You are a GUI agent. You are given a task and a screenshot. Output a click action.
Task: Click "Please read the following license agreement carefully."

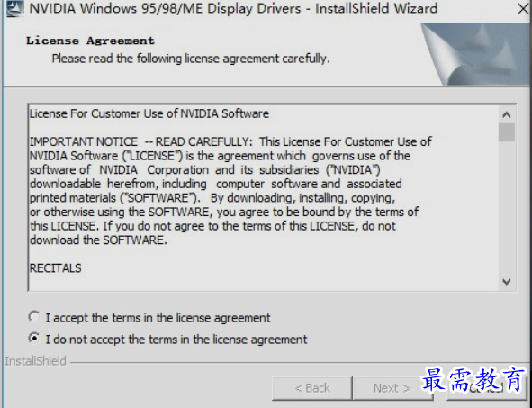191,59
